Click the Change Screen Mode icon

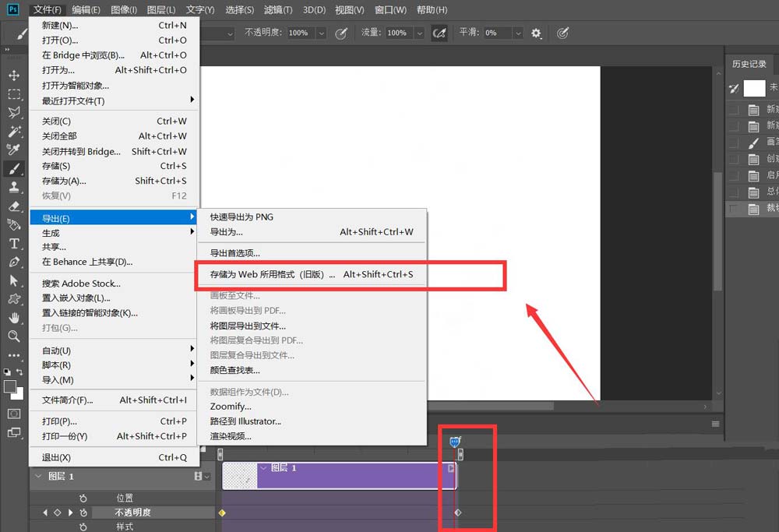[14, 433]
